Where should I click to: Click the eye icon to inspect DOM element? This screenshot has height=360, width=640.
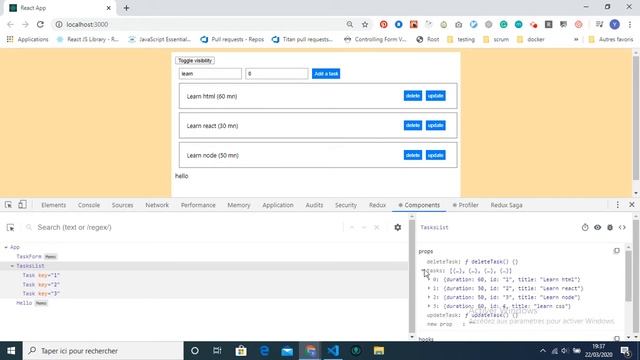point(598,227)
